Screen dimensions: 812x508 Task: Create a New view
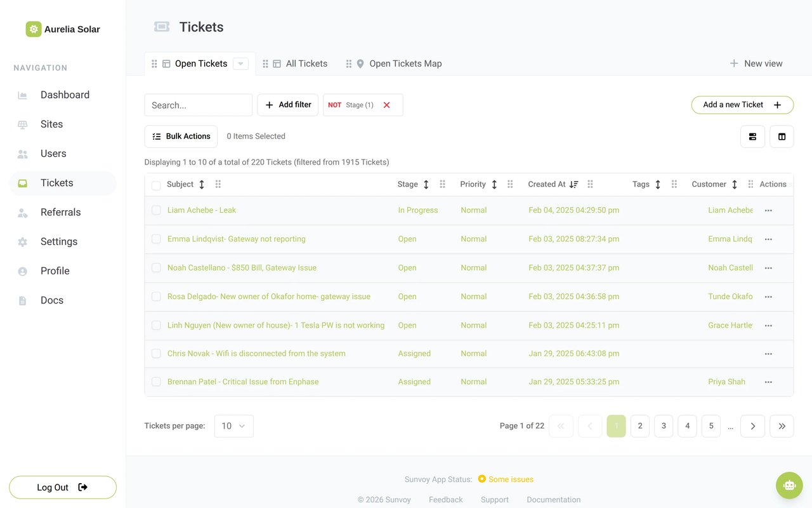click(756, 63)
